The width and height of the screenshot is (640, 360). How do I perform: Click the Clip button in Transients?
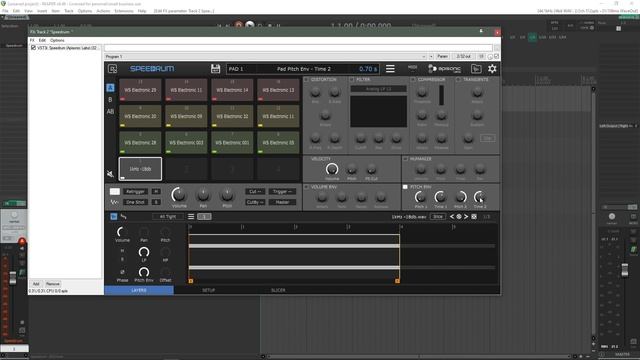(488, 138)
